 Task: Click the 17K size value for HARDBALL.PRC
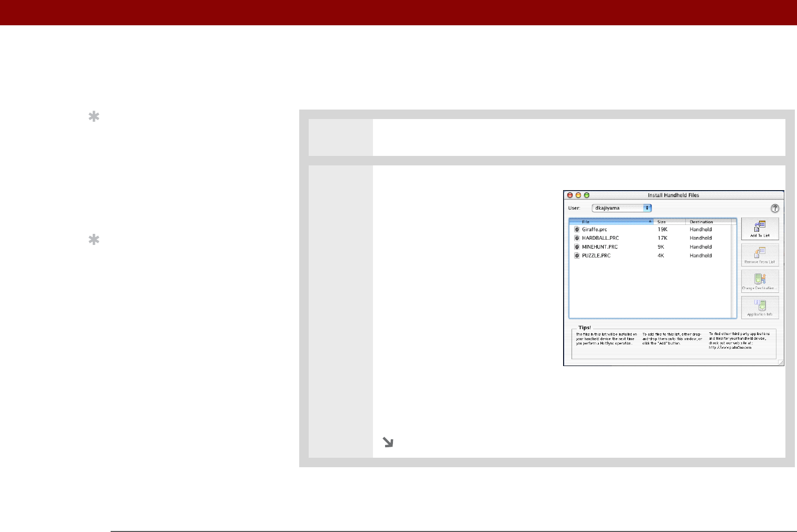click(662, 238)
